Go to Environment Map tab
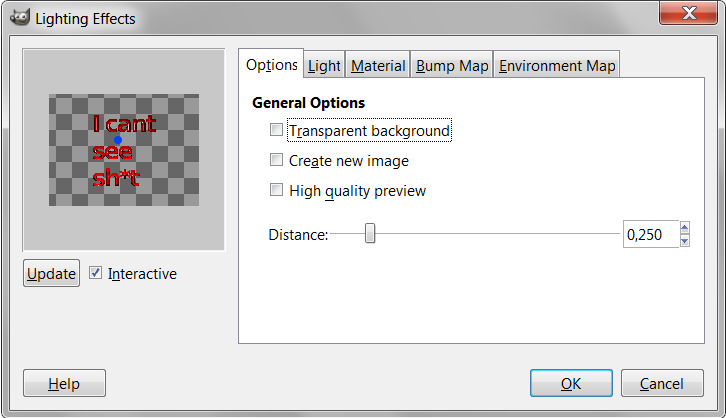 557,65
